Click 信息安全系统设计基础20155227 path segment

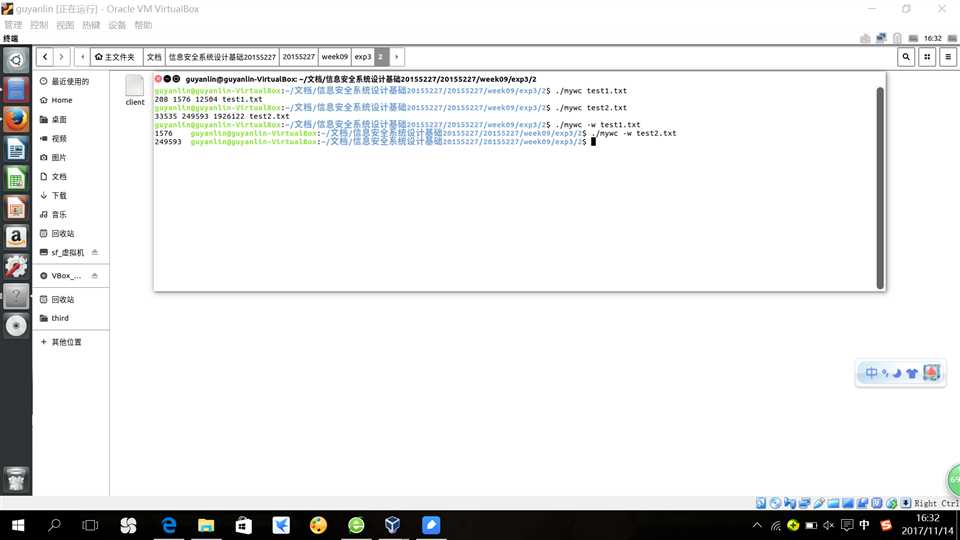pos(222,57)
